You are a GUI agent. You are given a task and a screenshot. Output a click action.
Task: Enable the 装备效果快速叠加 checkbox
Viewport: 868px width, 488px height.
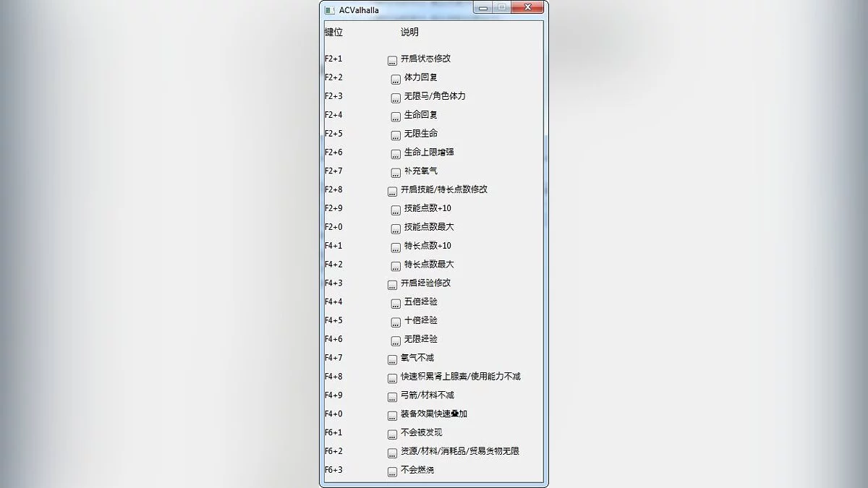(x=392, y=416)
